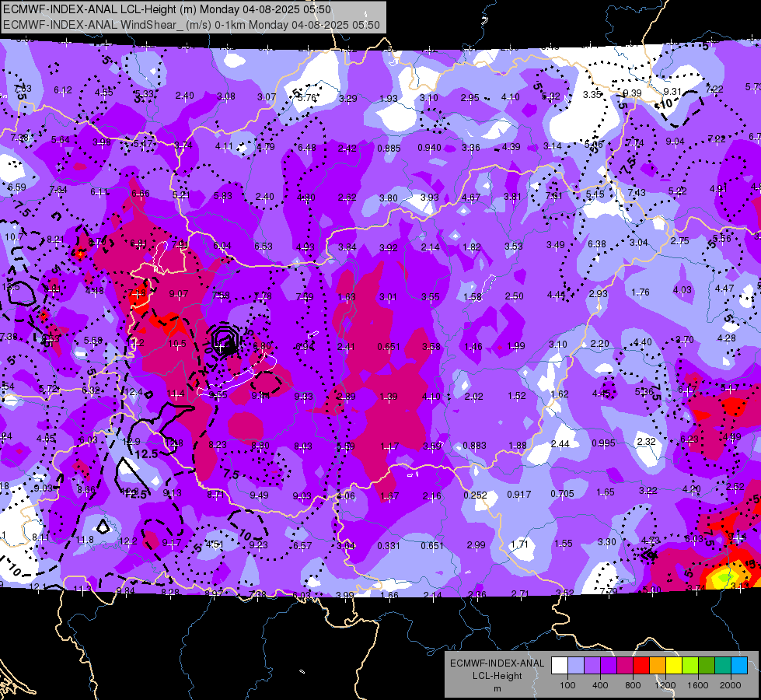This screenshot has height=700, width=761.
Task: Click the '800' legend tick label
Action: [x=633, y=685]
